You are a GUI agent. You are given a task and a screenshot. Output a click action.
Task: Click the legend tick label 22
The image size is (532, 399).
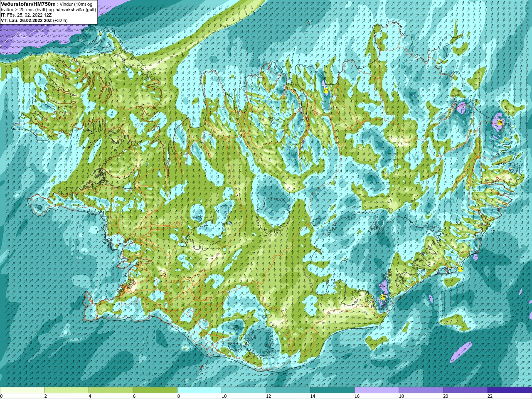click(x=490, y=396)
